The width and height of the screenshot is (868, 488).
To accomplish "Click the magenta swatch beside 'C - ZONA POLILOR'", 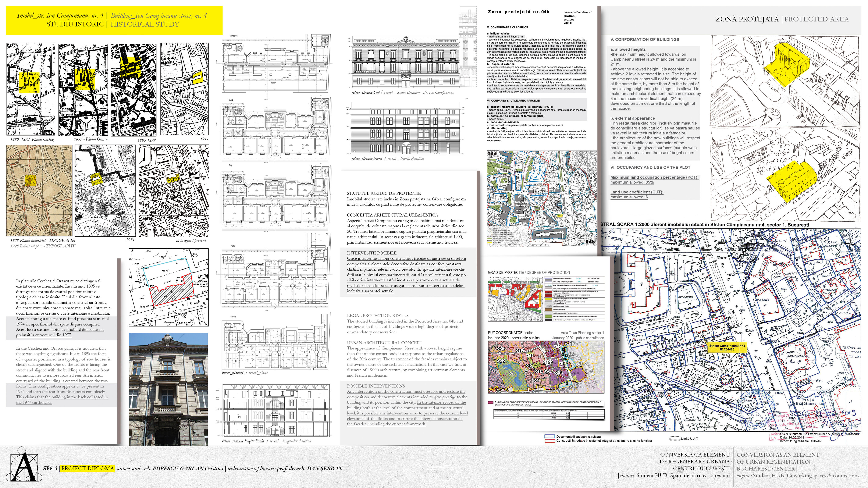I will 490,402.
